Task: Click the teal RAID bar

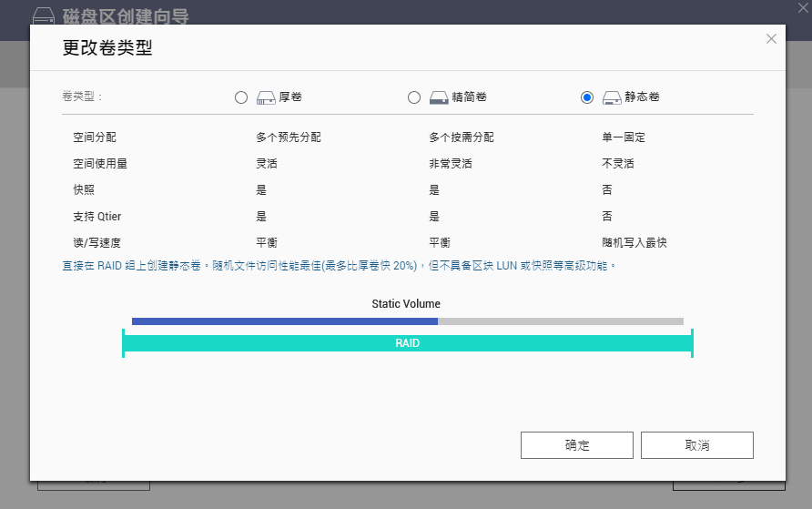Action: pos(407,343)
